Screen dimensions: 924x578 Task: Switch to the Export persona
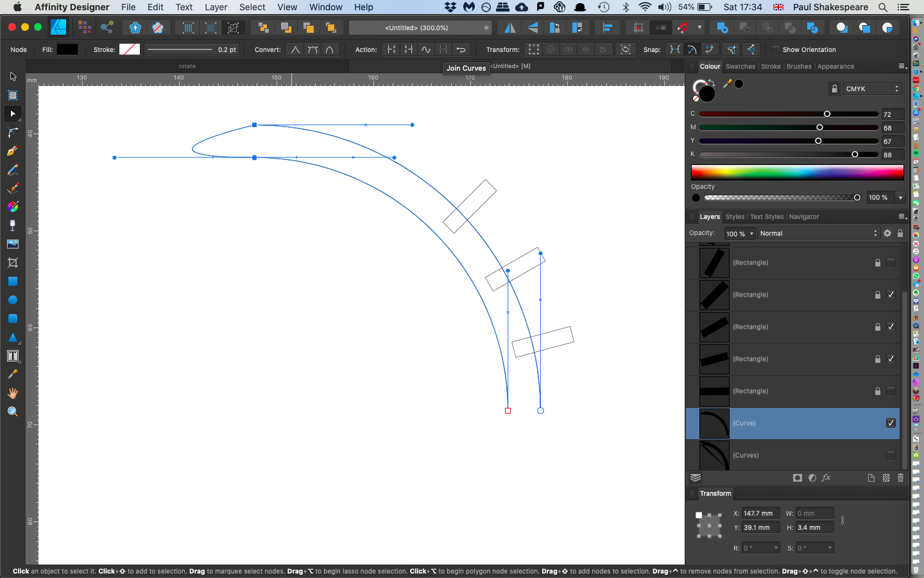(107, 28)
